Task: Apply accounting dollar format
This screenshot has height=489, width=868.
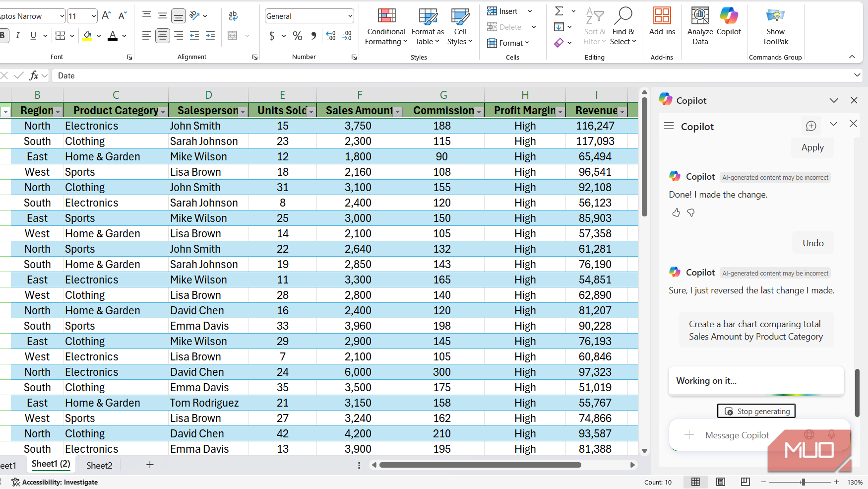Action: coord(272,35)
